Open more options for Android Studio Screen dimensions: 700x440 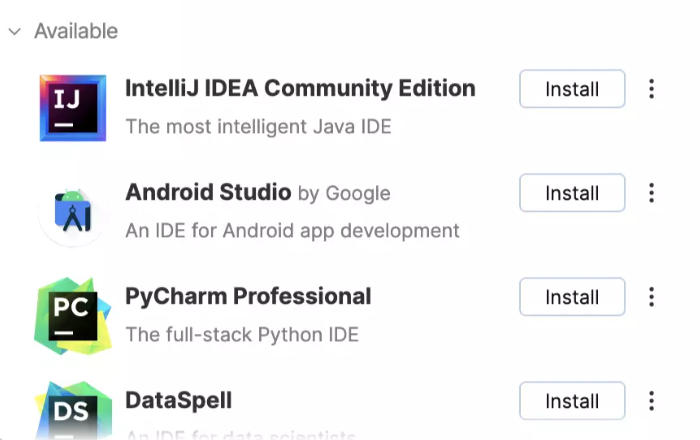tap(651, 193)
